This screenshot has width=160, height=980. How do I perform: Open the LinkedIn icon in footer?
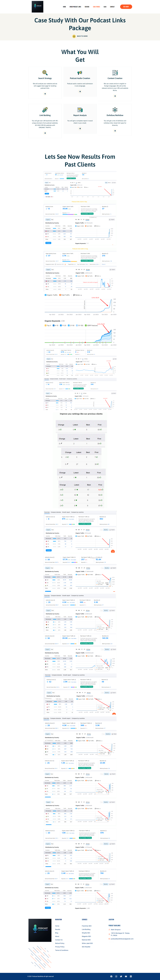(131, 976)
